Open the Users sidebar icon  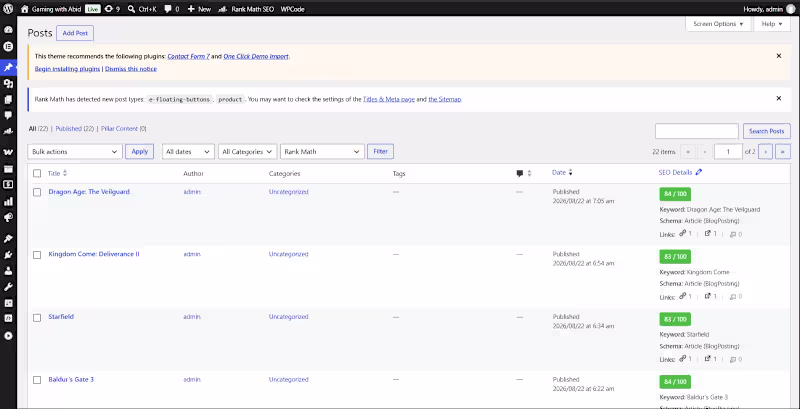8,271
